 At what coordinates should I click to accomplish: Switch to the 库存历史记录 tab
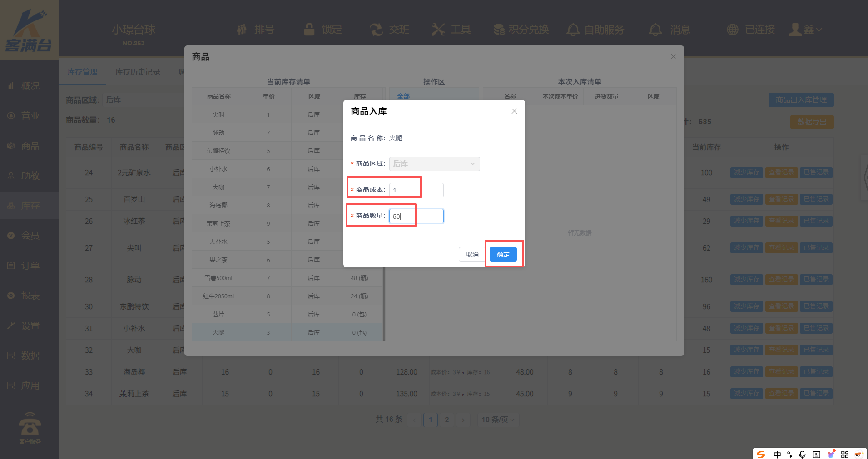pos(137,72)
